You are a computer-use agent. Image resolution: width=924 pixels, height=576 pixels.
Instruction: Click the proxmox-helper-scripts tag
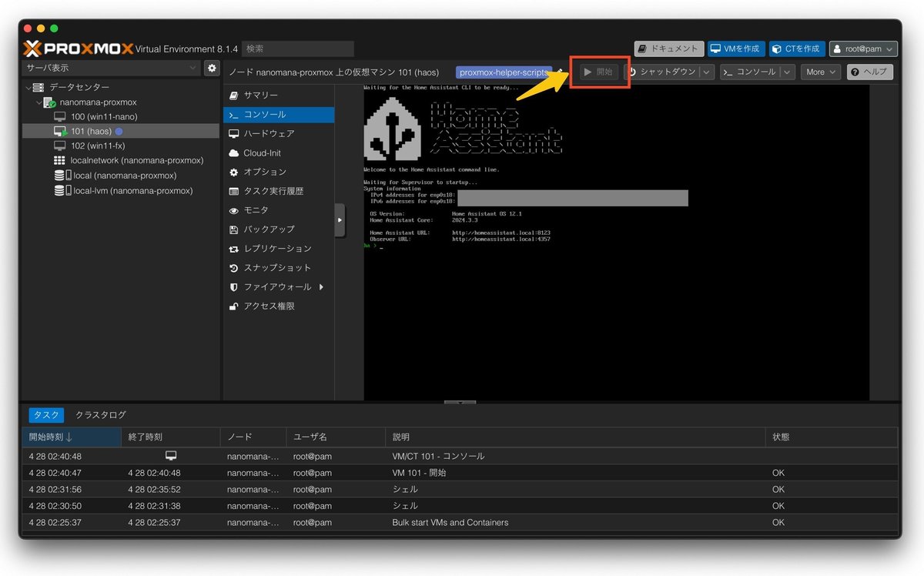(504, 72)
